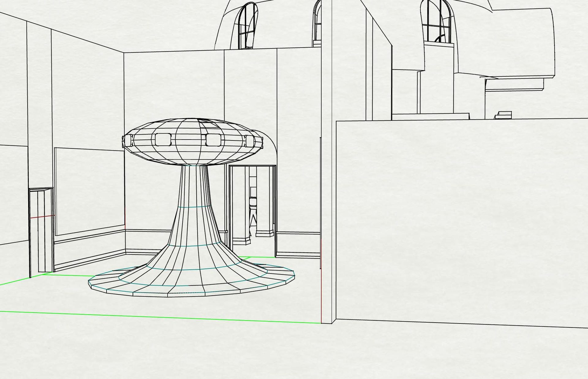Click the rightmost square window on the saucer
The image size is (588, 379).
250,141
